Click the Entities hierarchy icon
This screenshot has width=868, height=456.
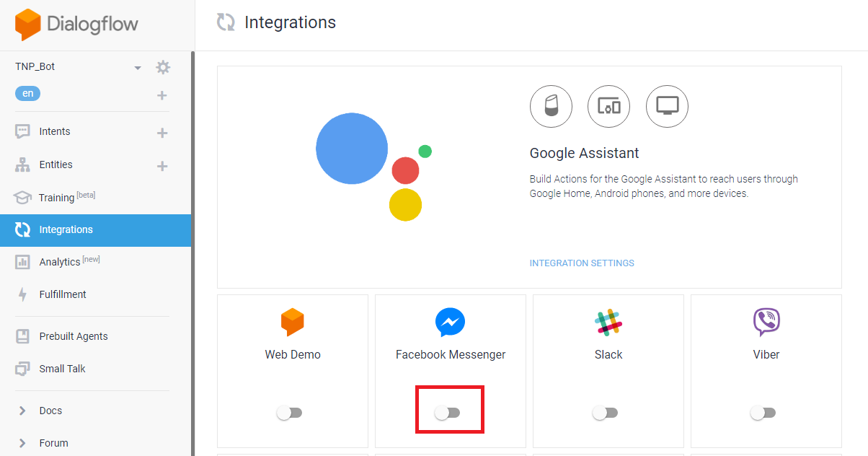tap(22, 165)
